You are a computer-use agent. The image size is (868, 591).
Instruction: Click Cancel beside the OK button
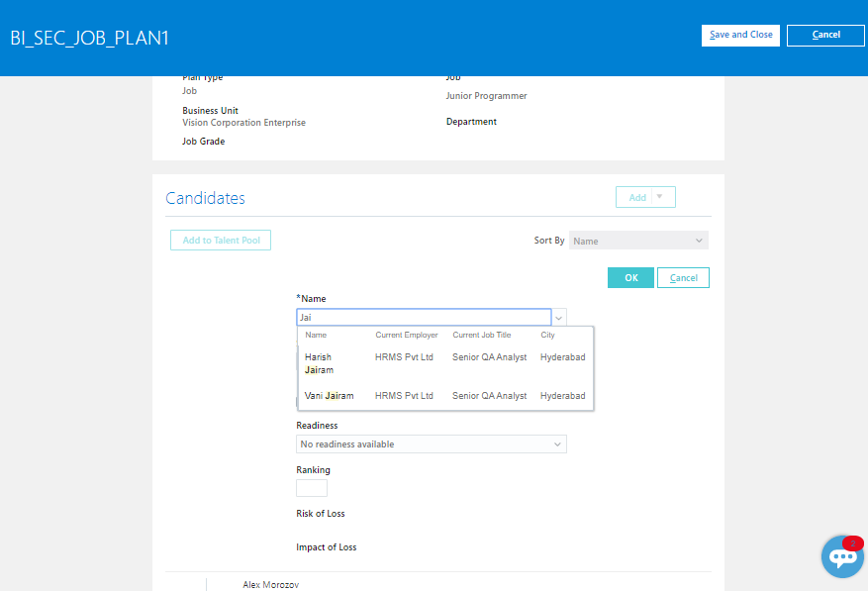[683, 277]
